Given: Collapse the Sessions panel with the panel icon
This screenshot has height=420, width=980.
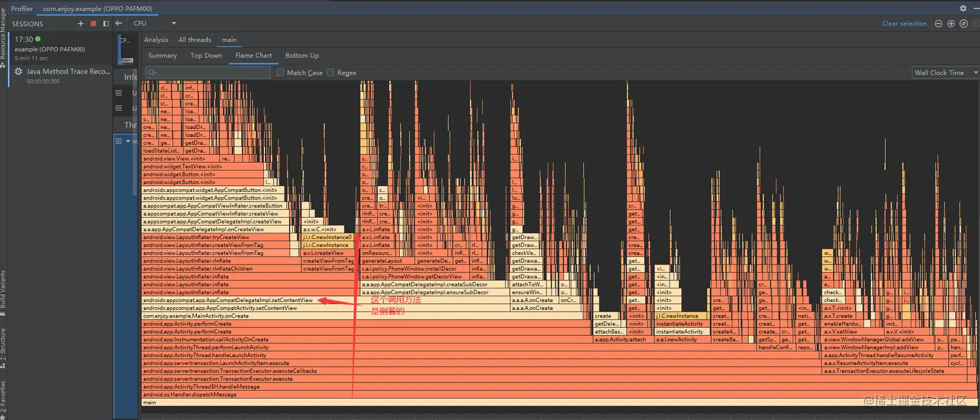Looking at the screenshot, I should (x=106, y=23).
